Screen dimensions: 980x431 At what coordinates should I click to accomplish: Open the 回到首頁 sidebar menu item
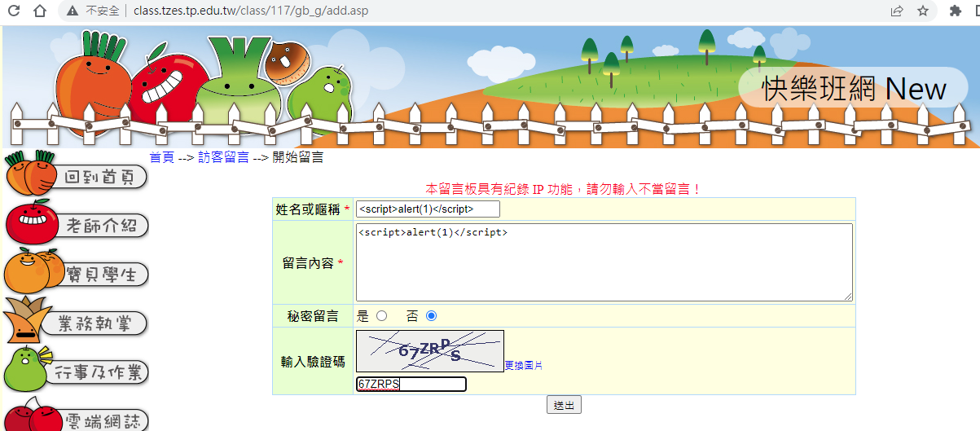pyautogui.click(x=77, y=176)
